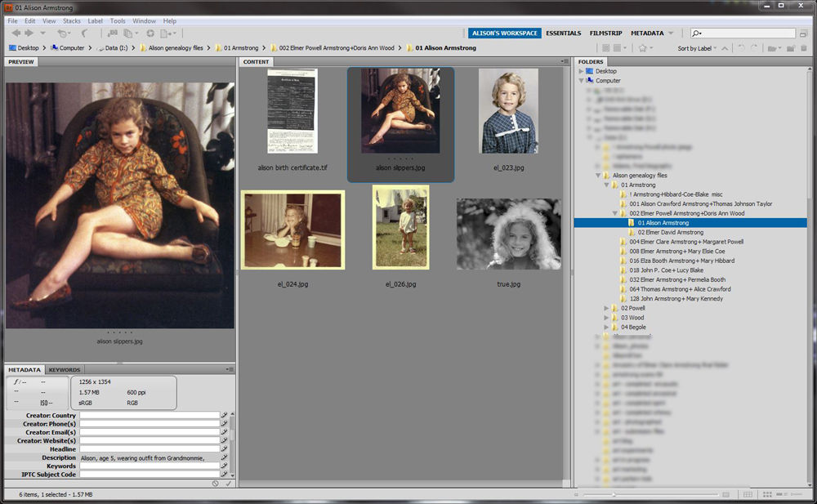This screenshot has height=504, width=817.
Task: Expand the 04 Begole folder
Action: (606, 328)
